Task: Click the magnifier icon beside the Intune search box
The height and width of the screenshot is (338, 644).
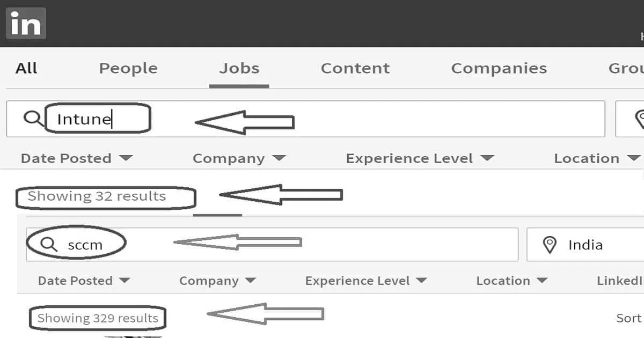Action: tap(33, 119)
